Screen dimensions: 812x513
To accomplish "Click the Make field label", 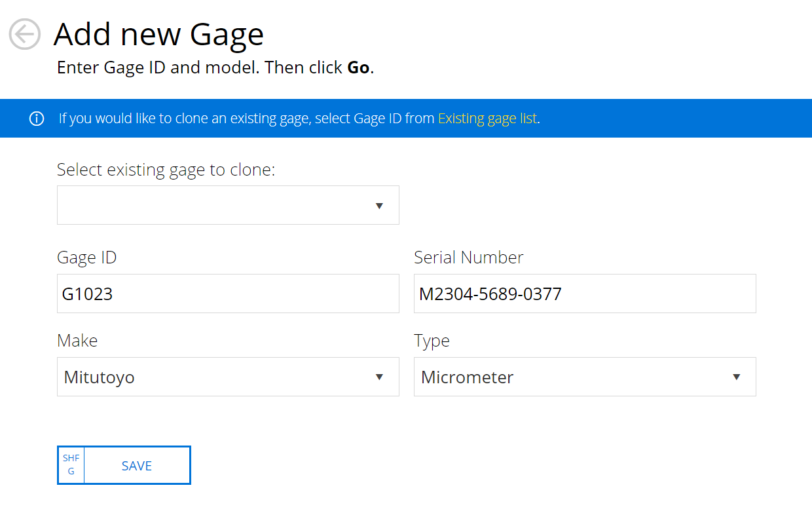I will [x=77, y=341].
